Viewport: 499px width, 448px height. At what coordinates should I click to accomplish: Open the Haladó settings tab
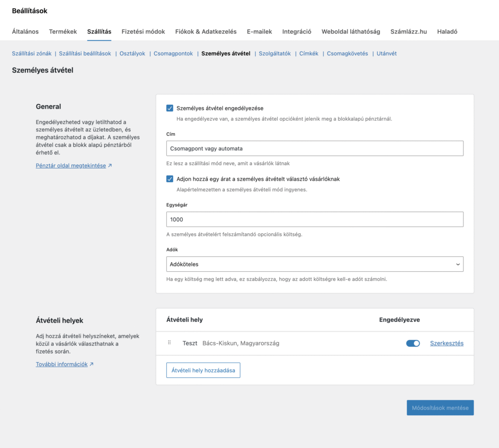[x=447, y=32]
